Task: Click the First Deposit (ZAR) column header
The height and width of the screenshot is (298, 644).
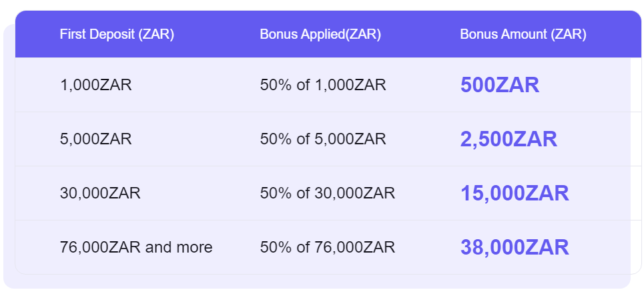Action: [x=117, y=35]
